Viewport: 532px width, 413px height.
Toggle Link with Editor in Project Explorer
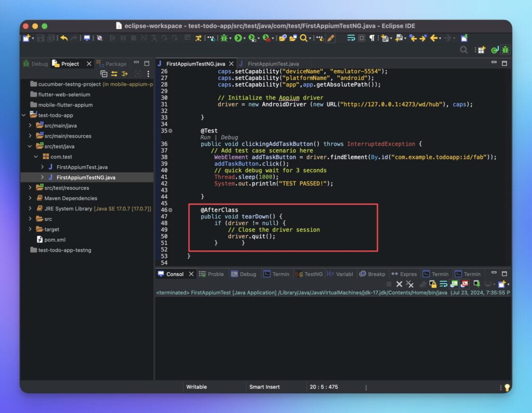(x=114, y=74)
